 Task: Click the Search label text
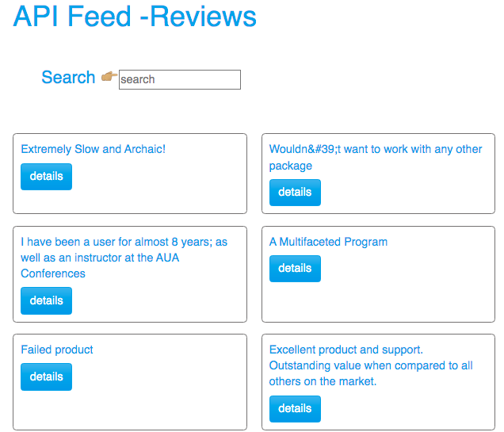tap(68, 77)
